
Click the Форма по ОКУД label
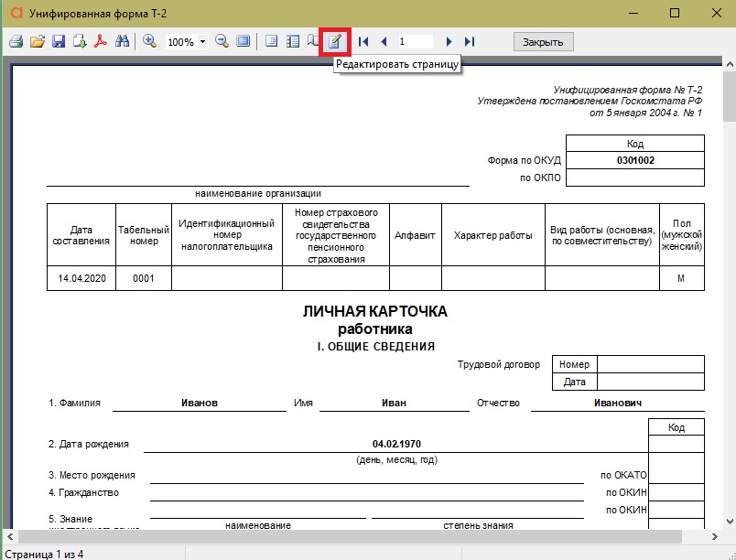pyautogui.click(x=524, y=160)
